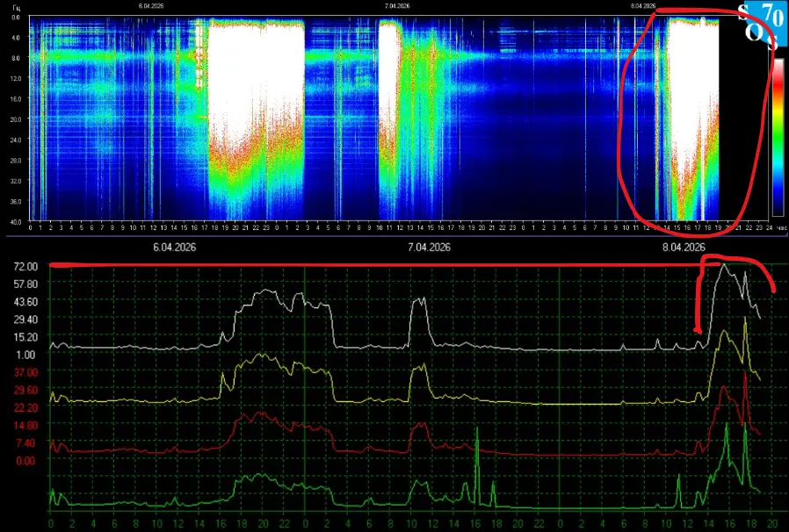Click the rainbow color intensity scale bar
789x532 pixels.
coord(778,136)
